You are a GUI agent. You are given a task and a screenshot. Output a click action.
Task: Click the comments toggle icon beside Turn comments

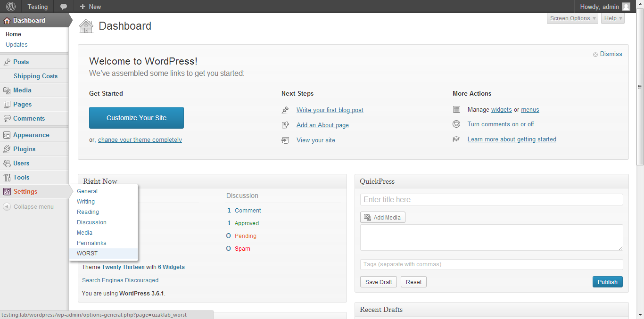456,124
